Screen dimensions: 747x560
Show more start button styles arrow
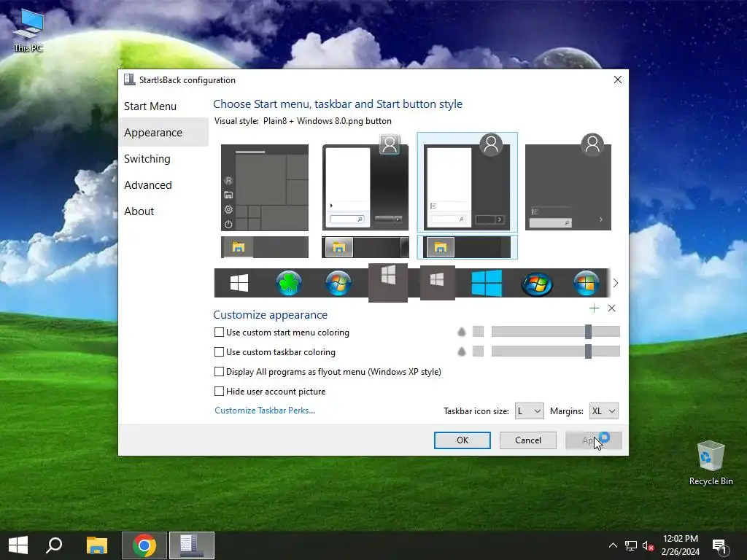click(616, 283)
